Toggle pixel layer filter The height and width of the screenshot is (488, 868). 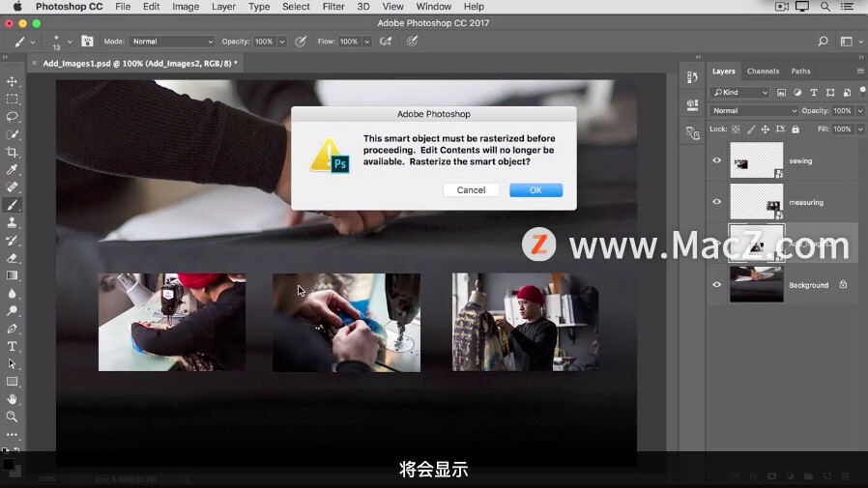781,93
